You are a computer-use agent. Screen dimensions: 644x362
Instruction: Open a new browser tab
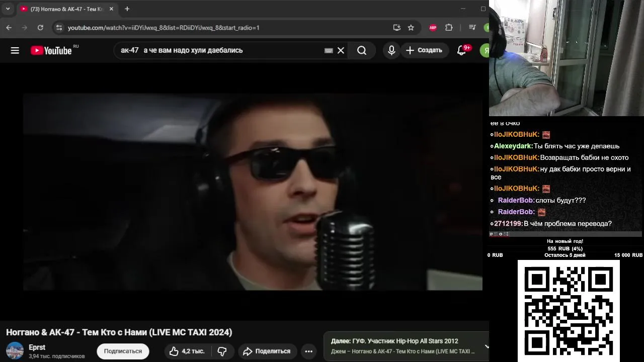coord(127,9)
